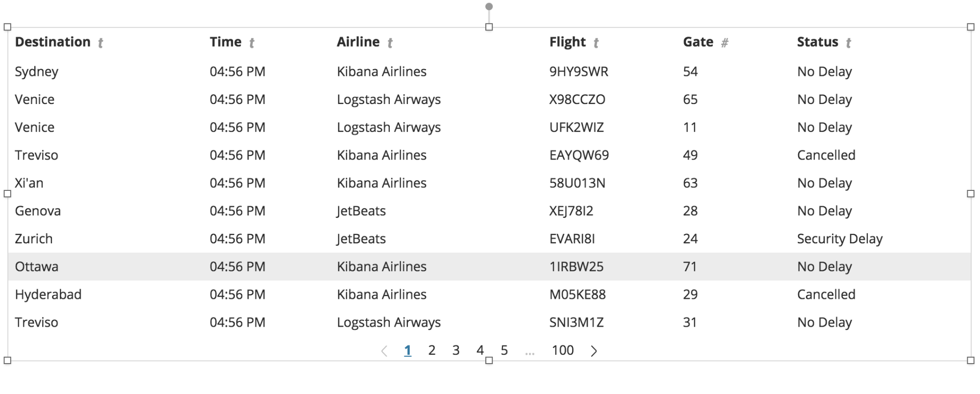
Task: Click the rotation handle above the table
Action: tap(489, 6)
